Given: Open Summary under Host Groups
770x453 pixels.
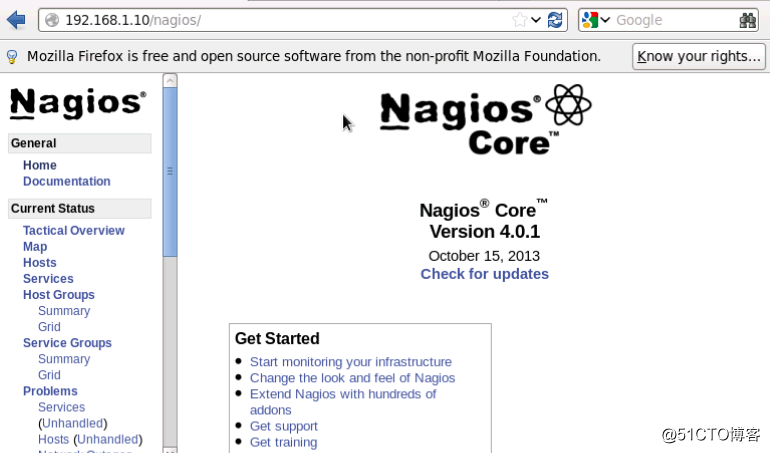Looking at the screenshot, I should (64, 311).
